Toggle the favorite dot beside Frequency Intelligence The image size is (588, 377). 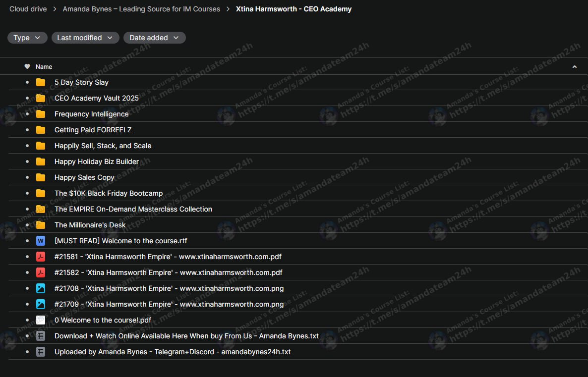pyautogui.click(x=27, y=114)
